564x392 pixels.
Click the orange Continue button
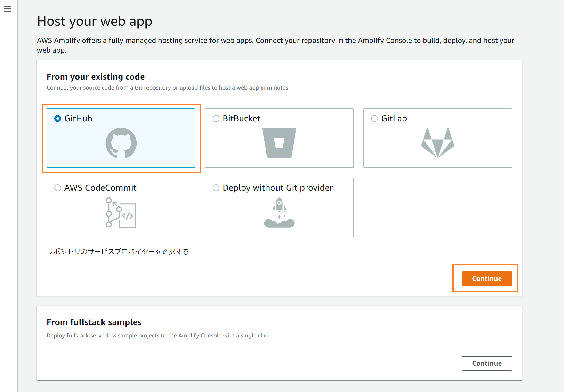tap(487, 279)
